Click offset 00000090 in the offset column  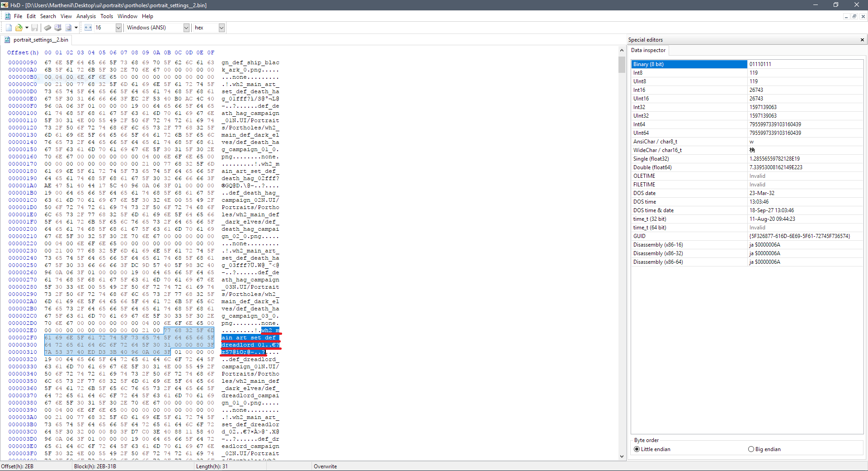coord(23,62)
